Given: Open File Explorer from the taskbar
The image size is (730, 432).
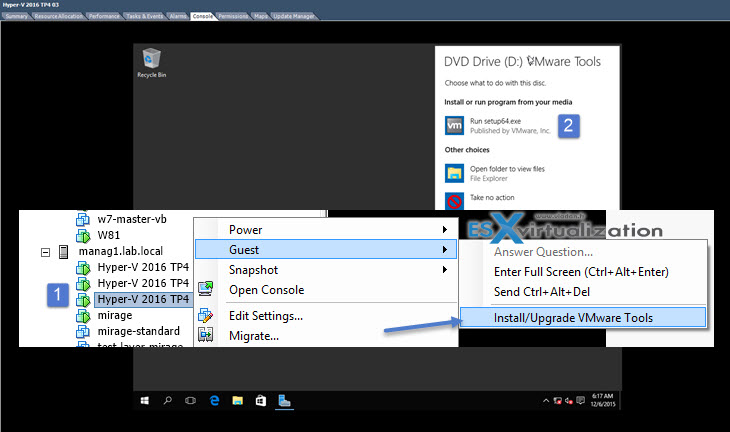Looking at the screenshot, I should pos(237,400).
